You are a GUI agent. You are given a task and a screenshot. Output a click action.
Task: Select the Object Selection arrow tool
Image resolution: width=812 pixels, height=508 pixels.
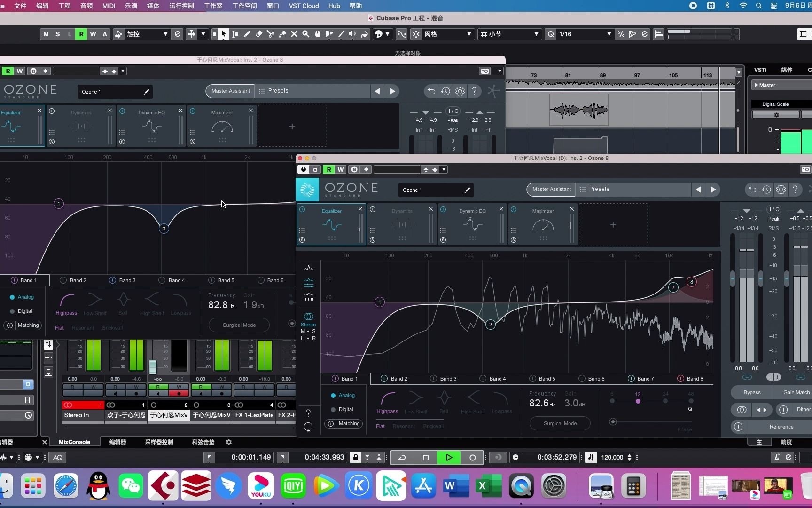coord(224,34)
